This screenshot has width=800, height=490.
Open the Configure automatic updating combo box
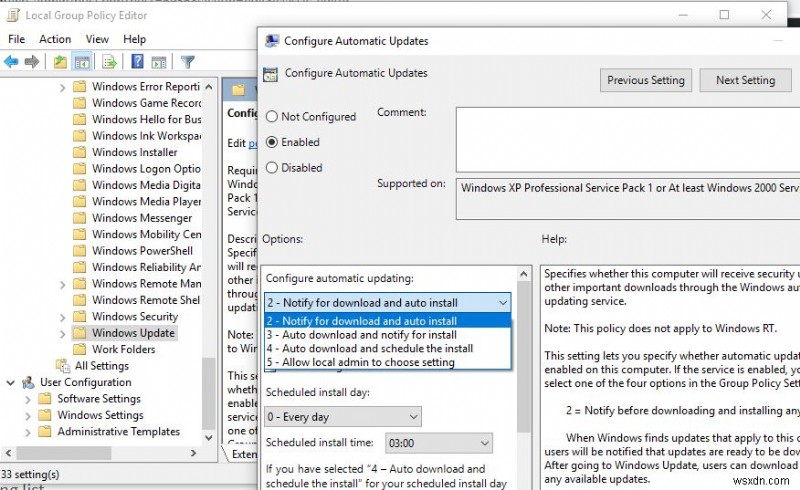(x=388, y=303)
